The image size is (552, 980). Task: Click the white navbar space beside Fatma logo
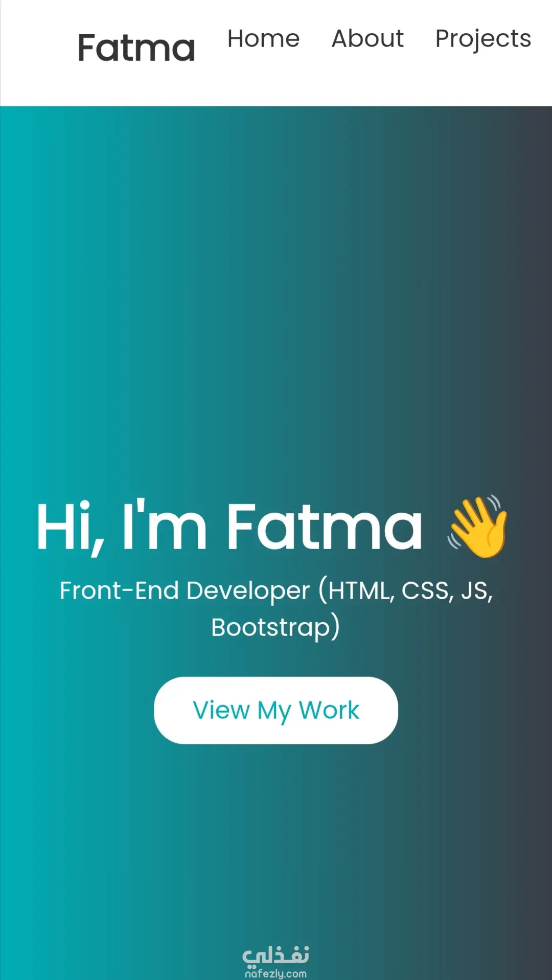tap(38, 51)
